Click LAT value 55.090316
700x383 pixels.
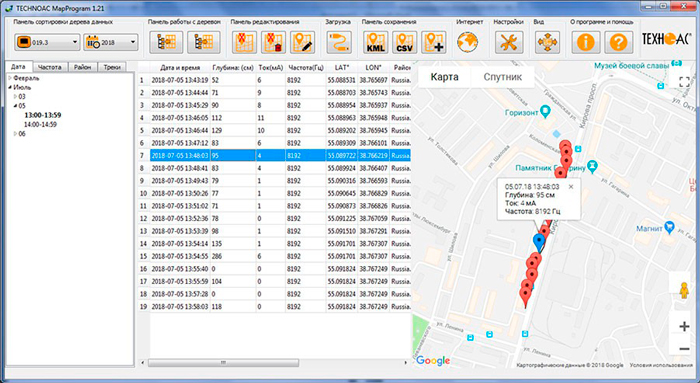(342, 181)
